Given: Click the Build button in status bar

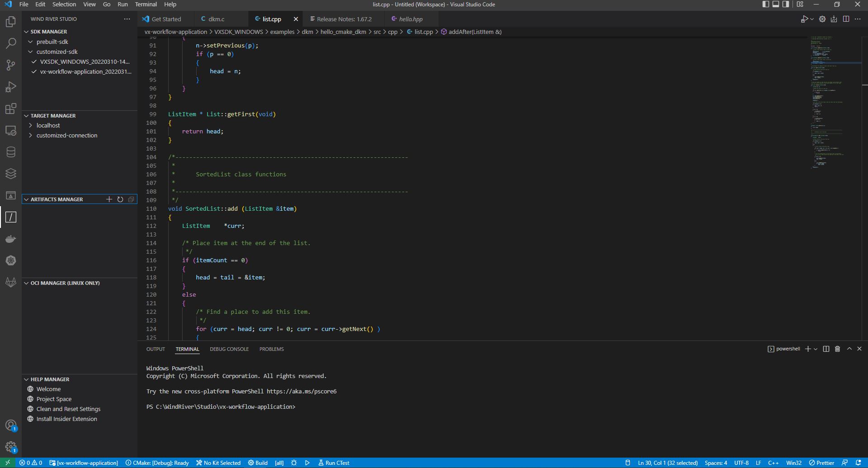Looking at the screenshot, I should coord(258,463).
